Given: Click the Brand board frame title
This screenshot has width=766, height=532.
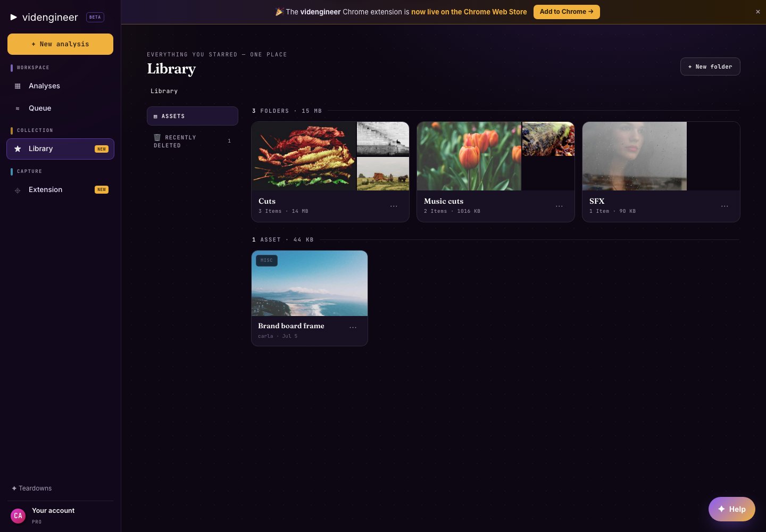Looking at the screenshot, I should pos(291,326).
